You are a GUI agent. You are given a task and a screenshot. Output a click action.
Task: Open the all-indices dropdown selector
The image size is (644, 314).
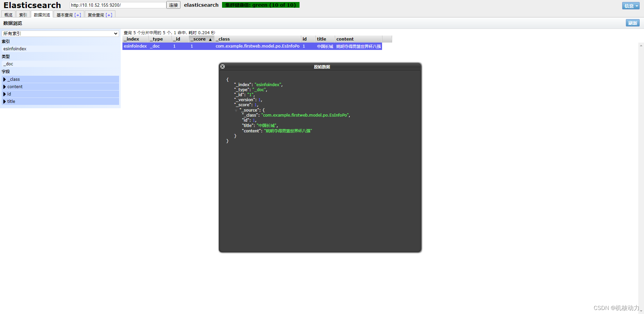click(x=60, y=34)
